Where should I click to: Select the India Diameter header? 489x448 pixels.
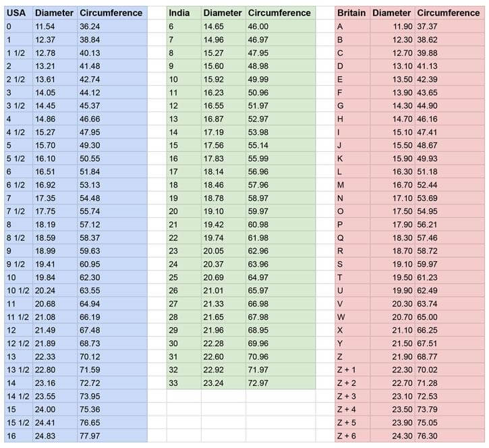pos(224,13)
